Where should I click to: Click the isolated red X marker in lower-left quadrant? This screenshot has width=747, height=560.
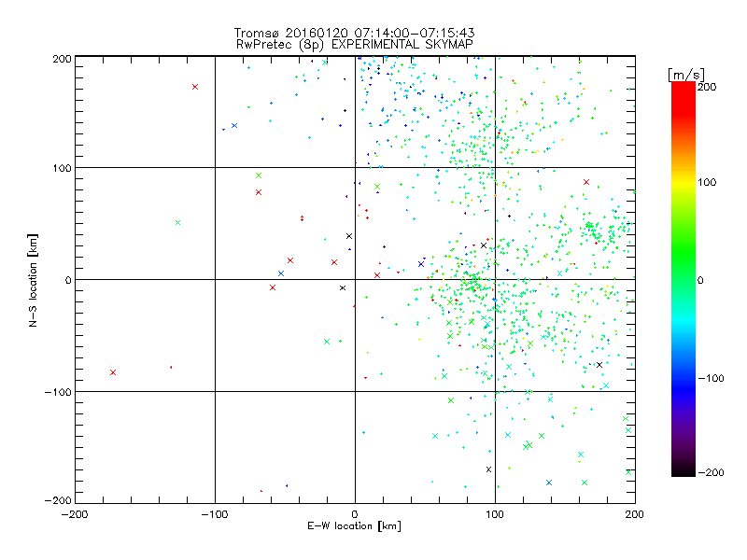coord(113,372)
